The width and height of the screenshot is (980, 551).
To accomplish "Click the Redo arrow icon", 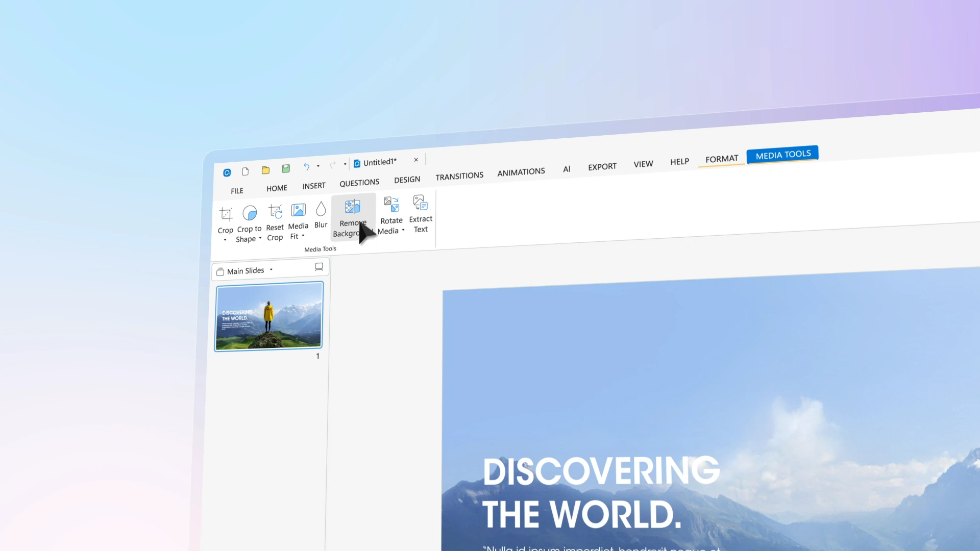I will 333,164.
